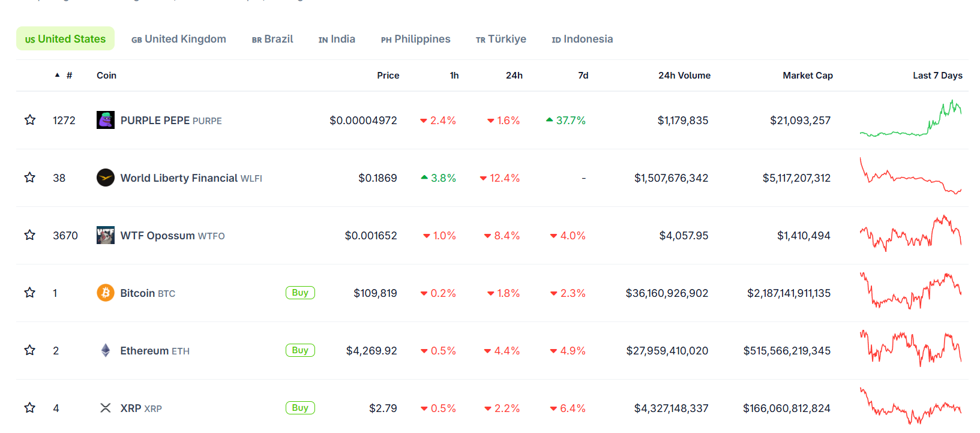Sort by the 24h change header
This screenshot has width=980, height=433.
[x=514, y=76]
